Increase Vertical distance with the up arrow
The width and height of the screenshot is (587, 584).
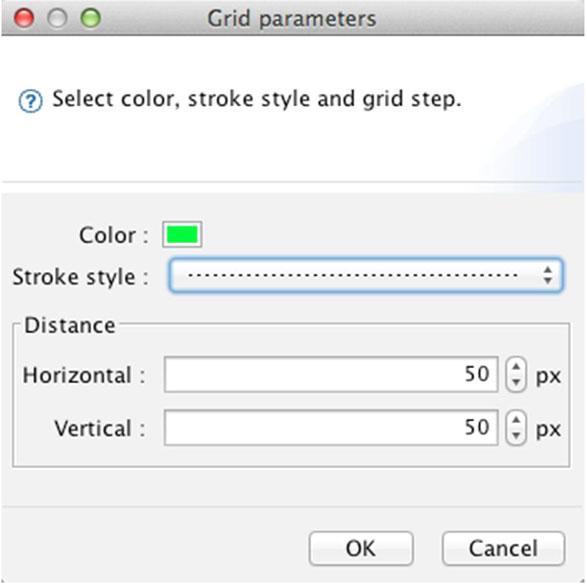(x=516, y=420)
